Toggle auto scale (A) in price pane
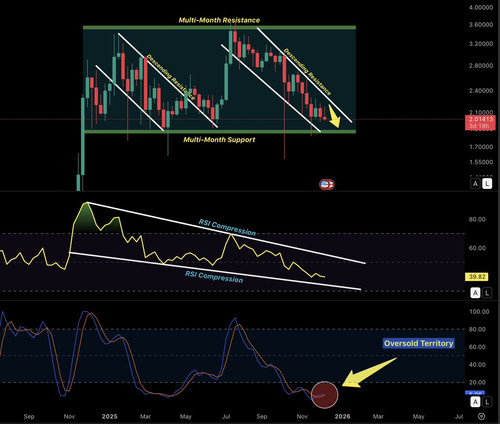This screenshot has width=500, height=424. [476, 183]
